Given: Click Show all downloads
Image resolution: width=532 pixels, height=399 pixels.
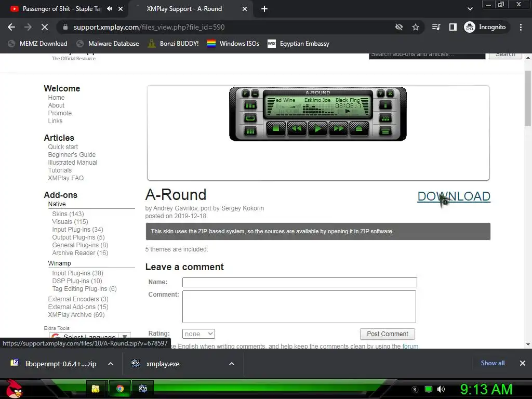Looking at the screenshot, I should [x=493, y=363].
